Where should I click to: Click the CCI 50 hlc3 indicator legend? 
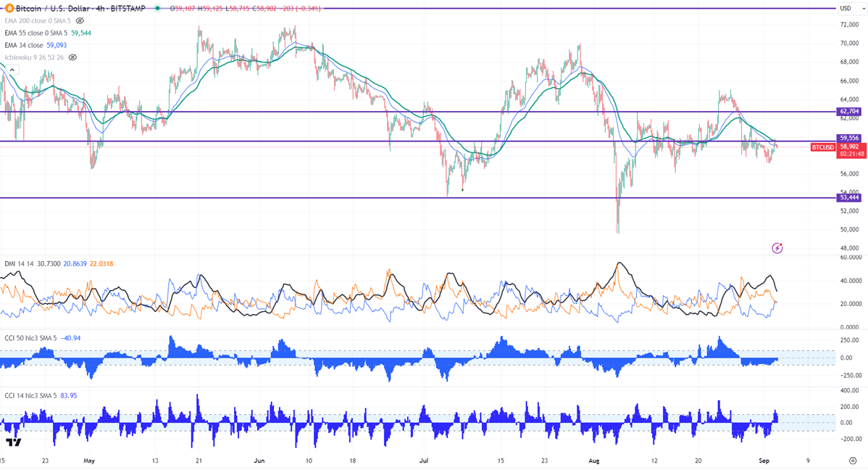30,337
